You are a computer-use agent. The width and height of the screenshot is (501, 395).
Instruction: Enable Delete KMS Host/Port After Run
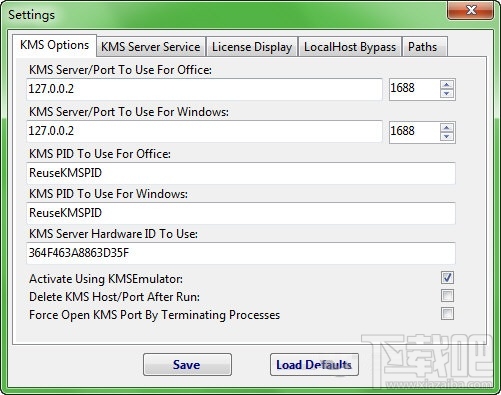447,296
